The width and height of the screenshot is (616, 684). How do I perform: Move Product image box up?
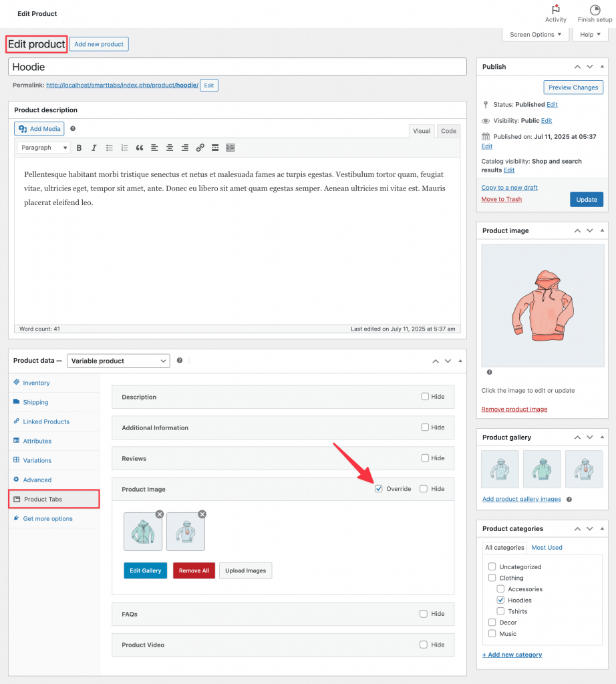(x=577, y=230)
